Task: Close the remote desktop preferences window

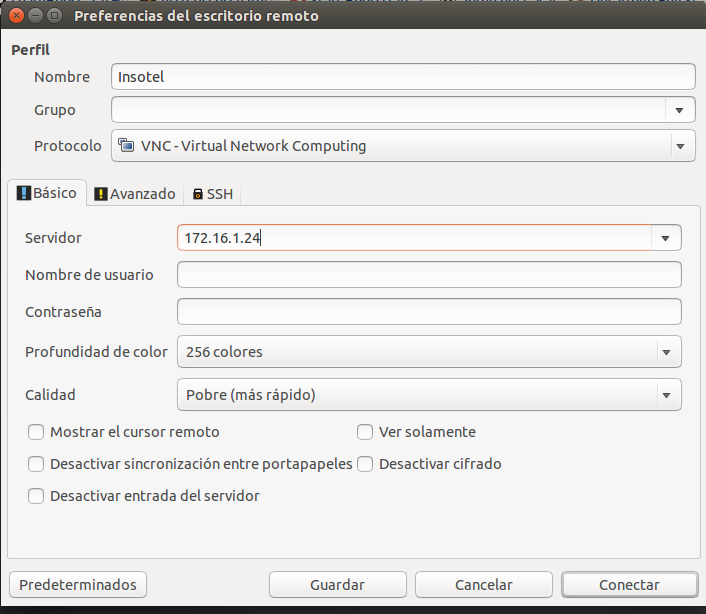Action: 16,16
